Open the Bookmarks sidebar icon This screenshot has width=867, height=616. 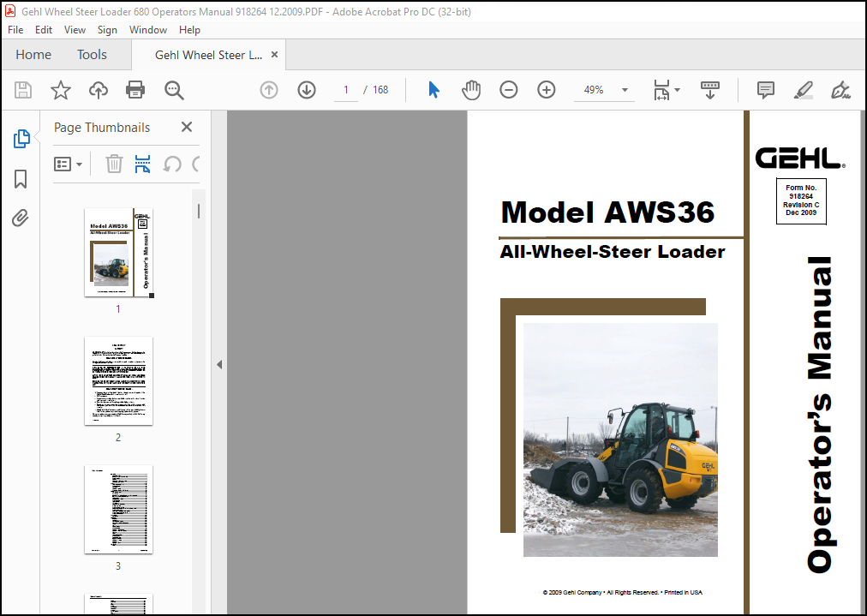pos(21,178)
